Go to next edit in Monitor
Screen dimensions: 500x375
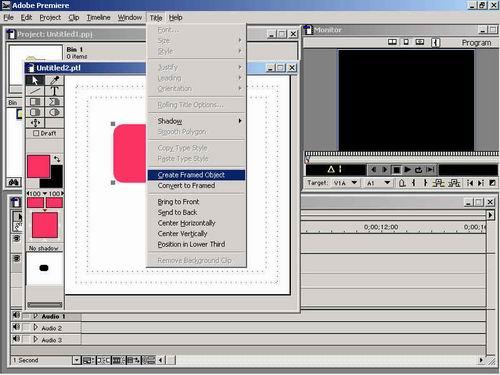(481, 183)
